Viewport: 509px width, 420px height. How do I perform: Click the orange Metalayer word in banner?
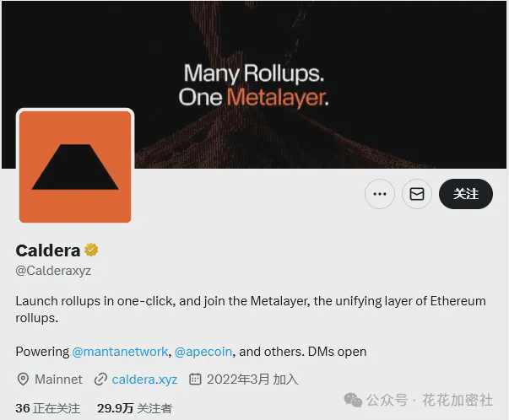[x=278, y=97]
